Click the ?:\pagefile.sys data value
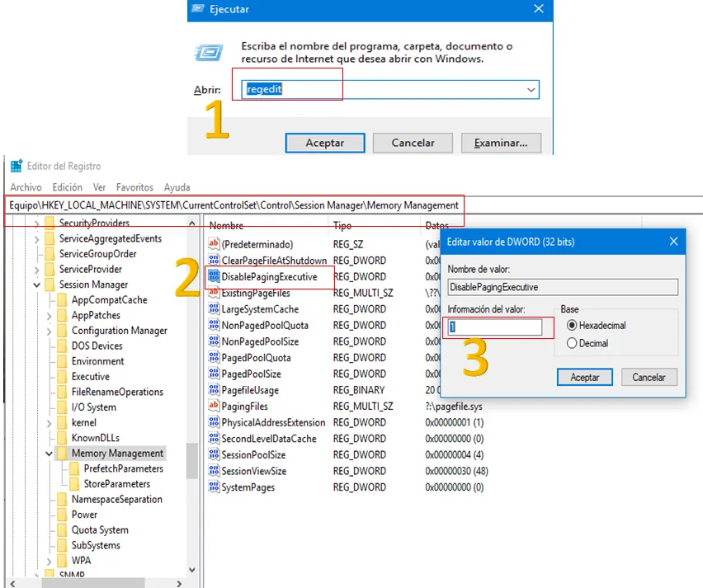Image resolution: width=703 pixels, height=588 pixels. [x=454, y=407]
